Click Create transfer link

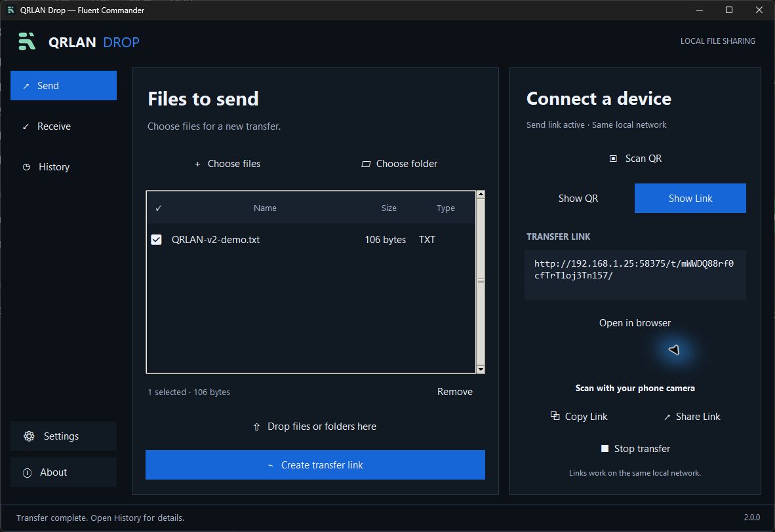tap(315, 465)
